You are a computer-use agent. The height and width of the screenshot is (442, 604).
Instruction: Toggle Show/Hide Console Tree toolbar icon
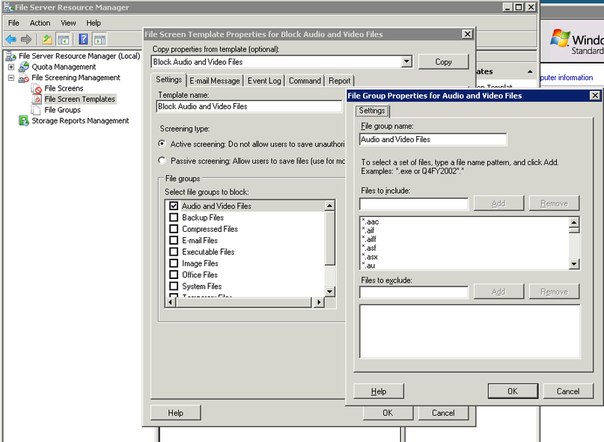pos(63,39)
